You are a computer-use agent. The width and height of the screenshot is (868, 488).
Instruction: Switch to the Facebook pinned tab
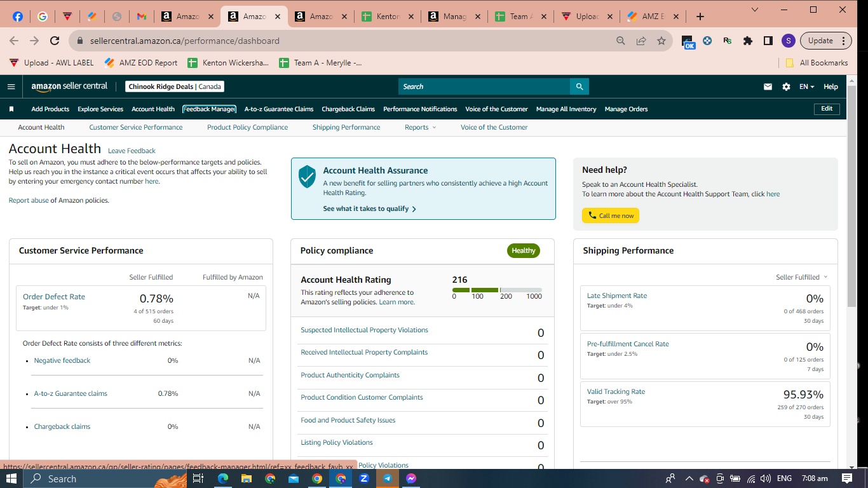pyautogui.click(x=18, y=17)
